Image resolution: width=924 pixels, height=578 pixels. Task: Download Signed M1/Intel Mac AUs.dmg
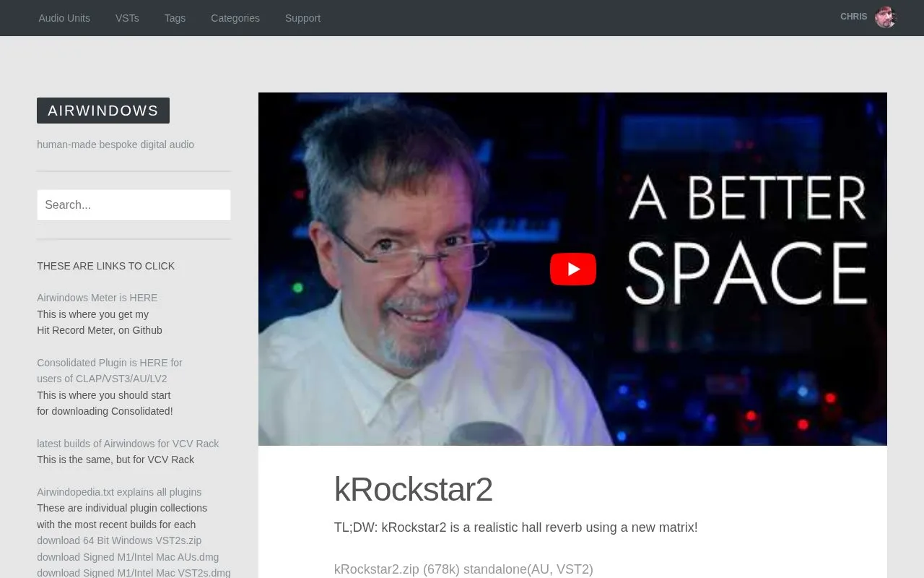click(128, 557)
